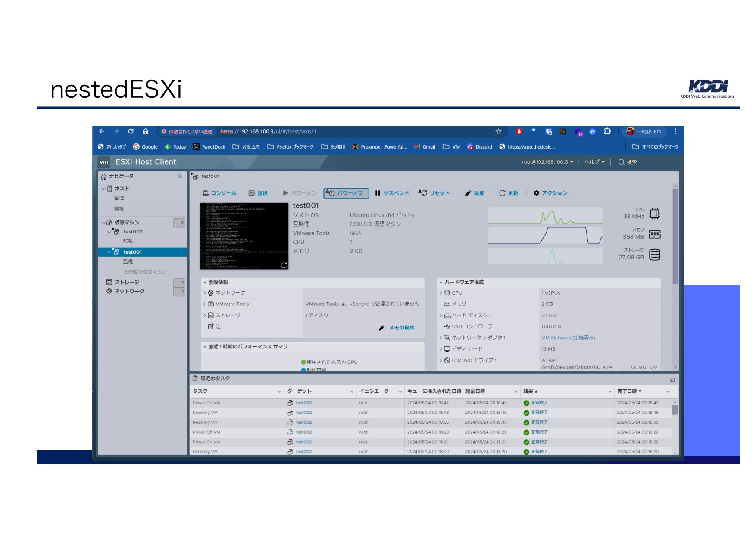Open test002 link in first Power On VM task
Viewport: 756px width, 534px height.
pyautogui.click(x=303, y=403)
